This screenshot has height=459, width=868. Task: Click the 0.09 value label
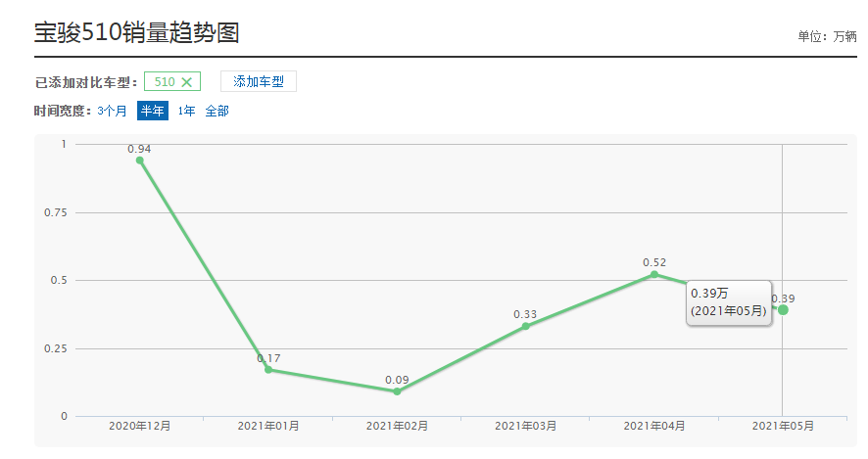pos(397,380)
